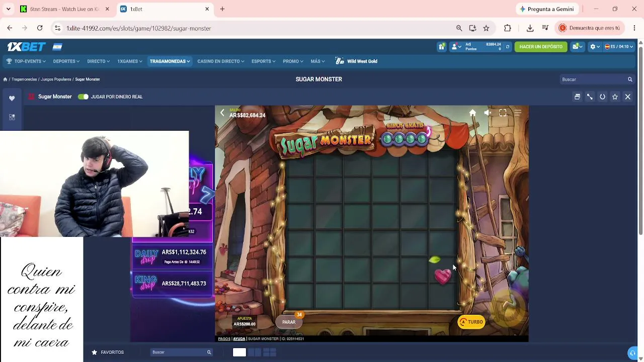Go to the home breadcrumb icon

tap(5, 79)
